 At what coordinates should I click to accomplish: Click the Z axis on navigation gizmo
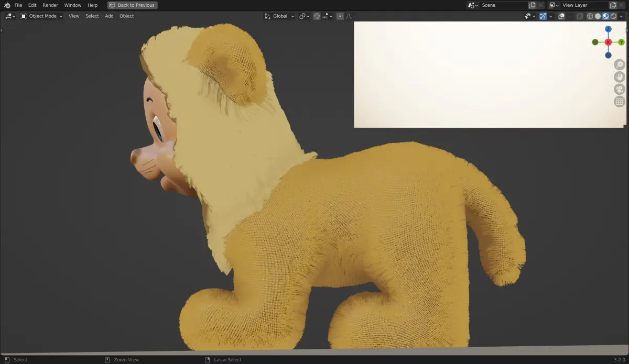(x=608, y=29)
